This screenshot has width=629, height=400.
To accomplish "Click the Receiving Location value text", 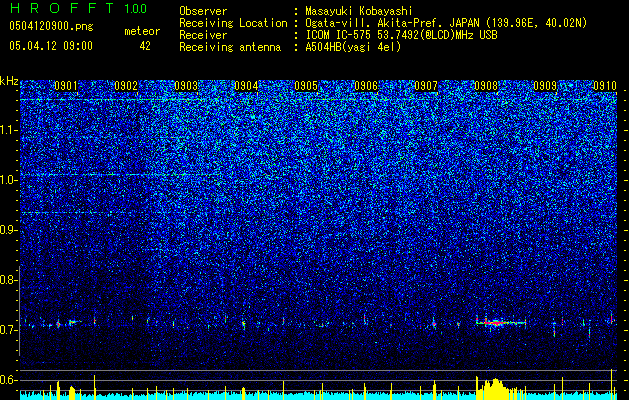I will coord(444,23).
